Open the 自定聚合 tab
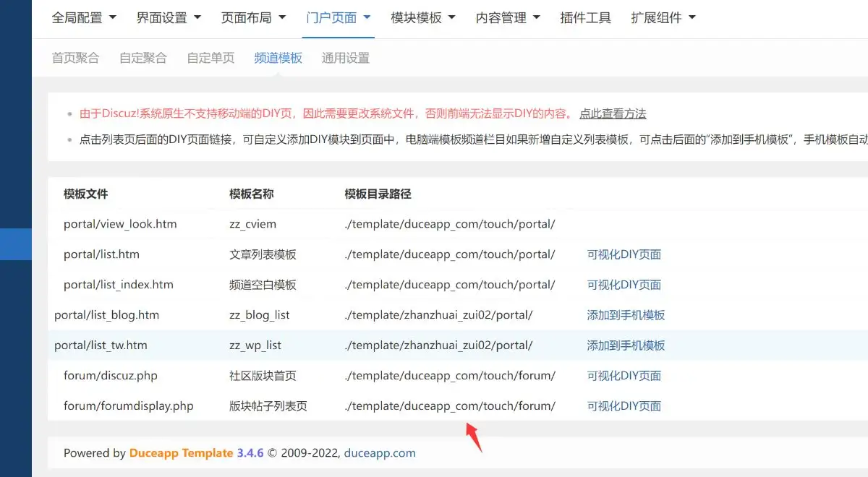This screenshot has width=868, height=477. click(x=142, y=58)
